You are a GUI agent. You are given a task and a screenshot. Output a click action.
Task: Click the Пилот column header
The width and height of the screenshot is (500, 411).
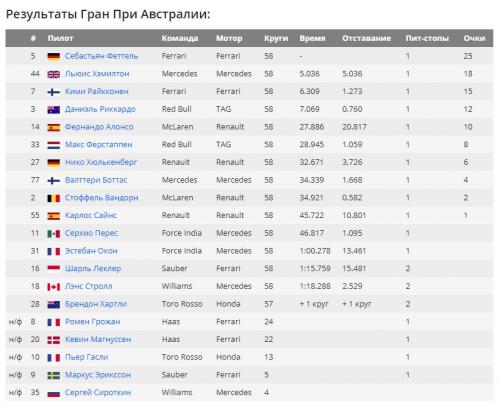[60, 38]
